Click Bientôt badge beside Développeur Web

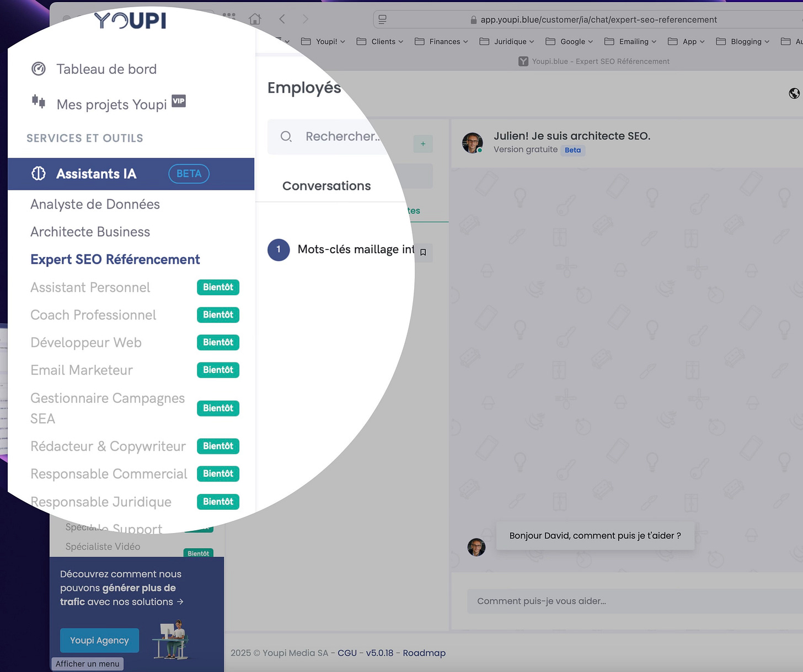pos(218,343)
